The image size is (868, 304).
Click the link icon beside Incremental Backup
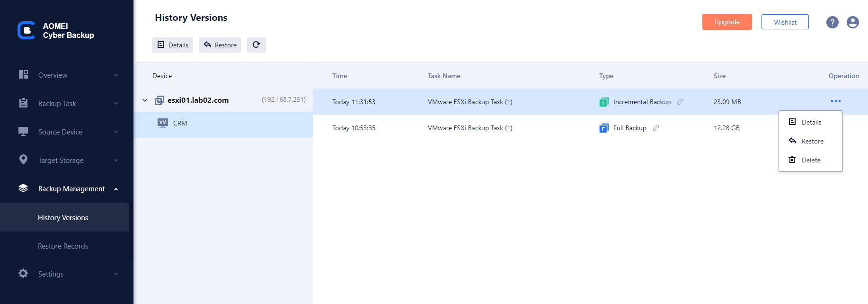coord(680,102)
